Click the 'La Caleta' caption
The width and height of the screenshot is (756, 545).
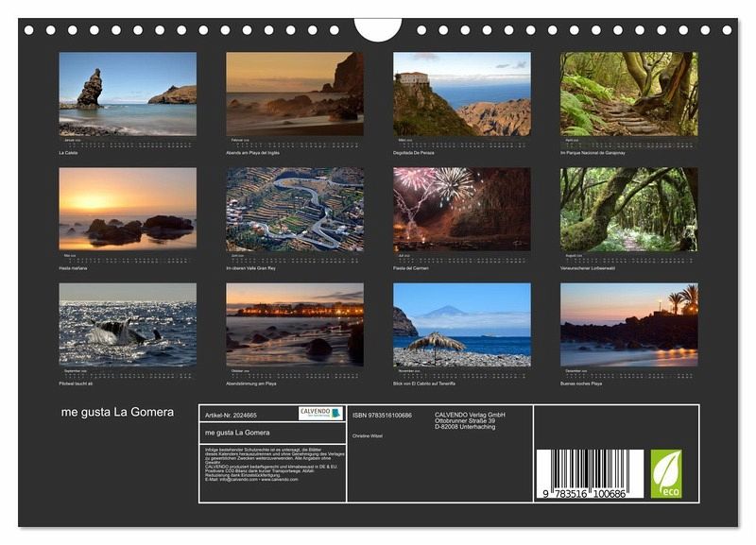coord(68,153)
